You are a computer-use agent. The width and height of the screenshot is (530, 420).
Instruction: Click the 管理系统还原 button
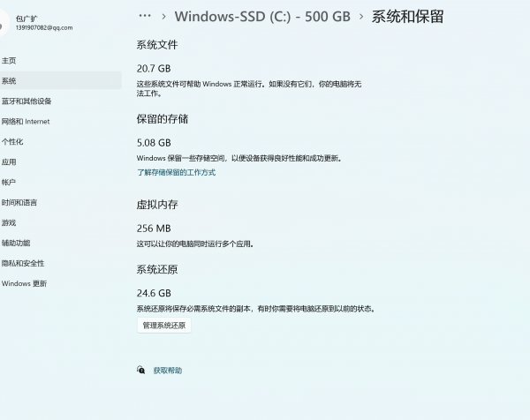[x=164, y=325]
